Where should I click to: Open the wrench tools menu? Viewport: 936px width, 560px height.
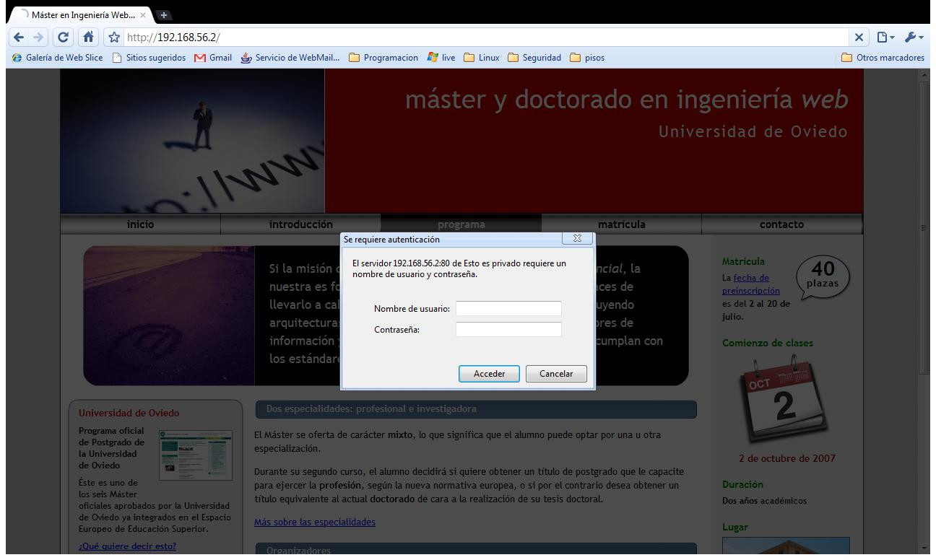pos(914,37)
